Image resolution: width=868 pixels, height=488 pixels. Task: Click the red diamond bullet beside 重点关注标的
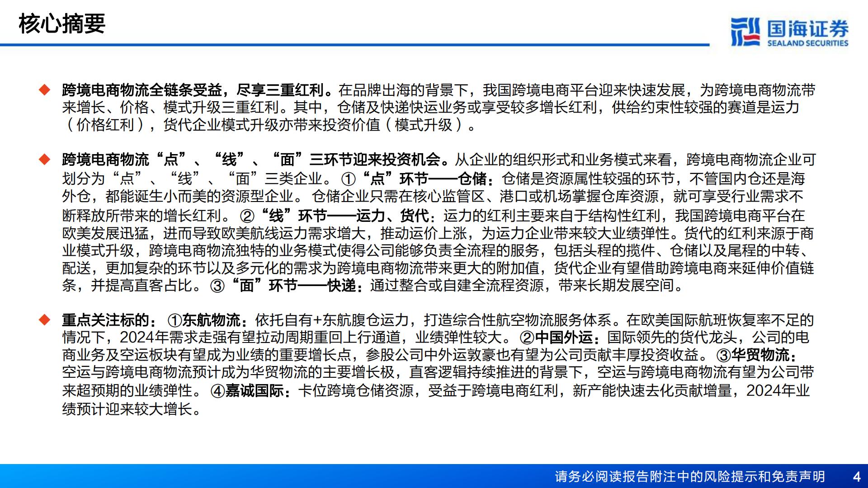45,320
